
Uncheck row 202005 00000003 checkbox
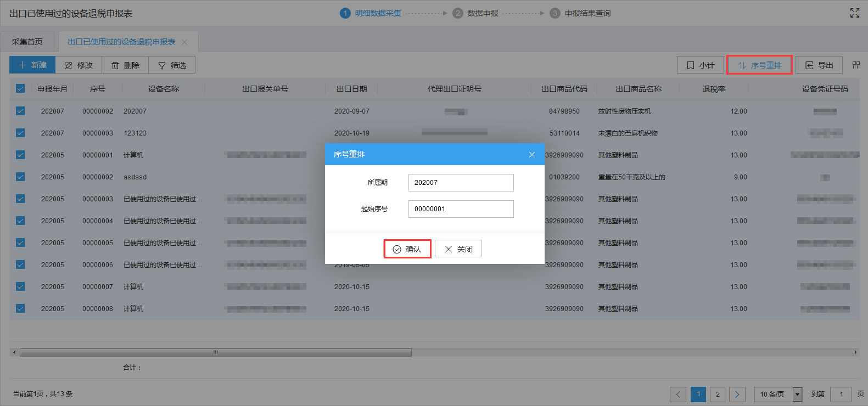tap(20, 199)
